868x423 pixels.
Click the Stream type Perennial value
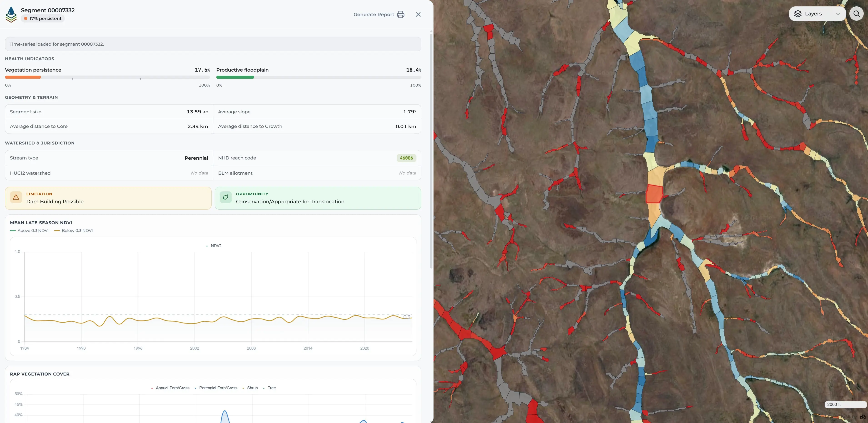coord(196,158)
